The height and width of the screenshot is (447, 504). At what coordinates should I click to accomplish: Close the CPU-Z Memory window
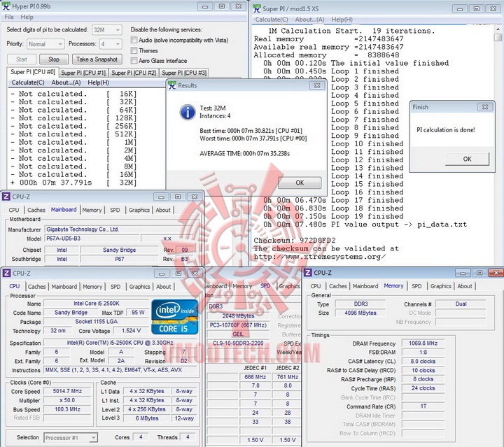point(496,273)
